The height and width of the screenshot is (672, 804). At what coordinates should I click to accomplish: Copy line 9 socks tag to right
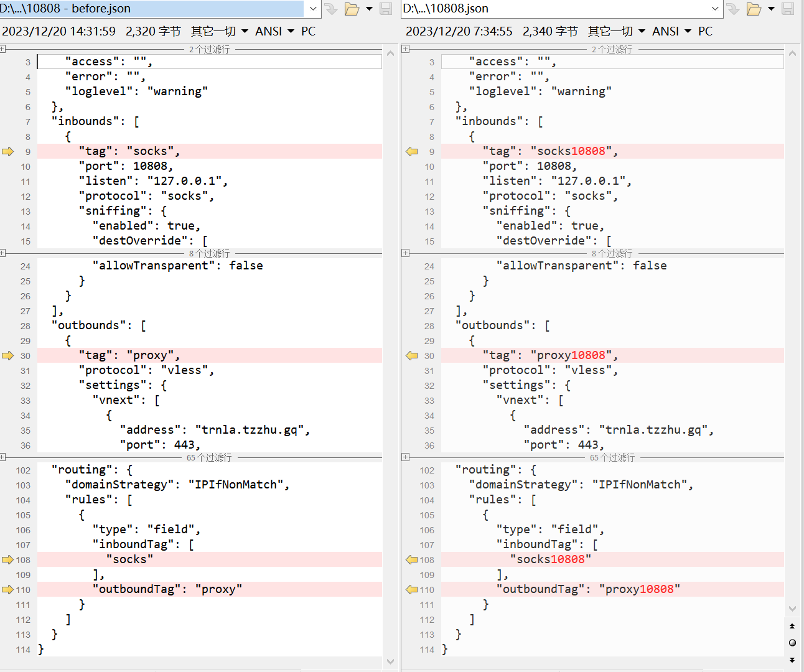point(7,151)
